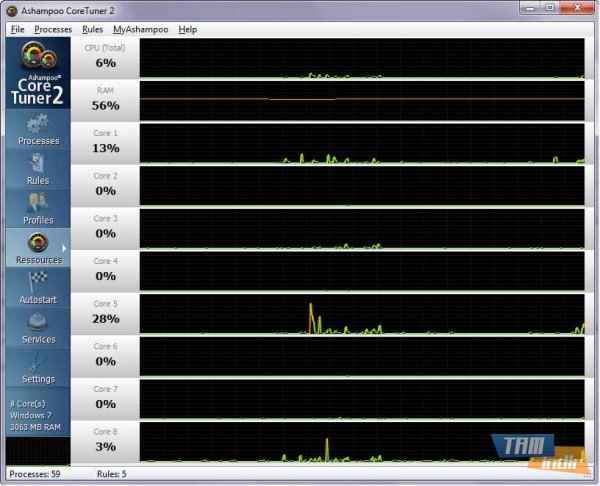The height and width of the screenshot is (486, 600).
Task: Click the Rules: 5 status text
Action: point(112,474)
